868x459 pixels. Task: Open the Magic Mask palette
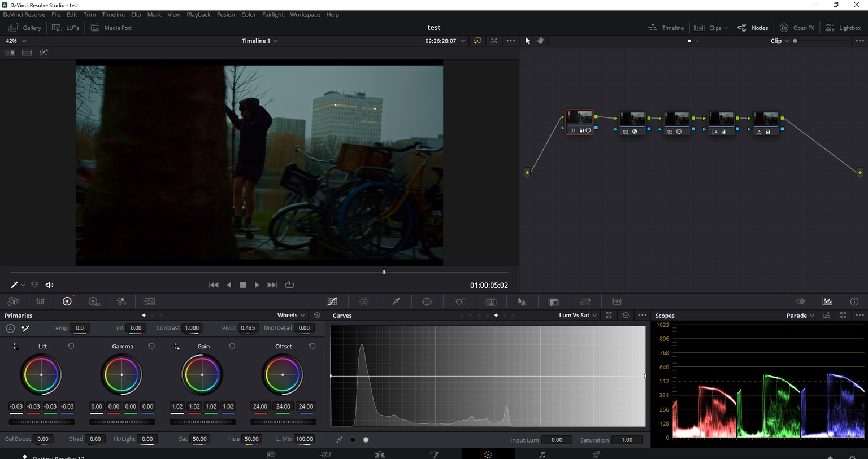point(491,301)
